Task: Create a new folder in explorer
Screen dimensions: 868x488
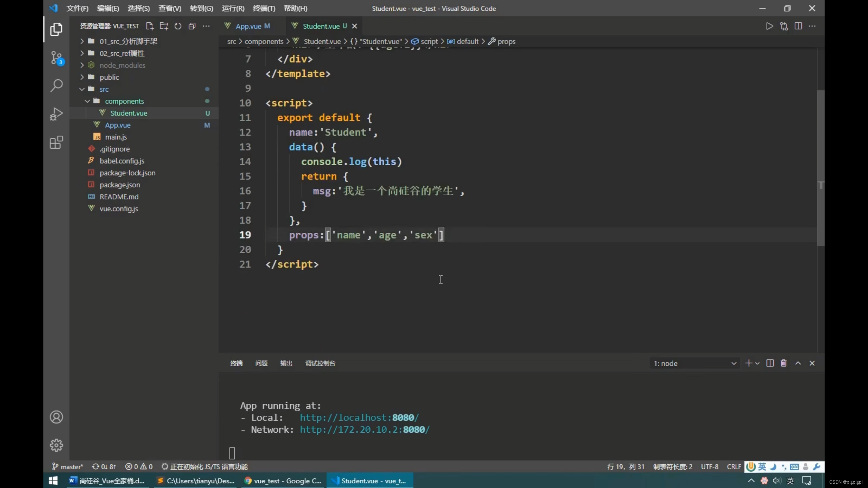Action: tap(164, 26)
